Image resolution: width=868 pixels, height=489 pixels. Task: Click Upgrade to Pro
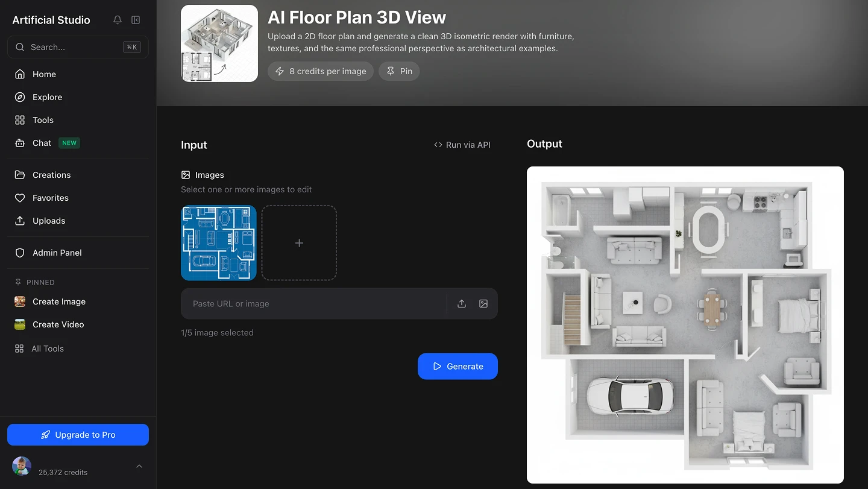pos(78,434)
